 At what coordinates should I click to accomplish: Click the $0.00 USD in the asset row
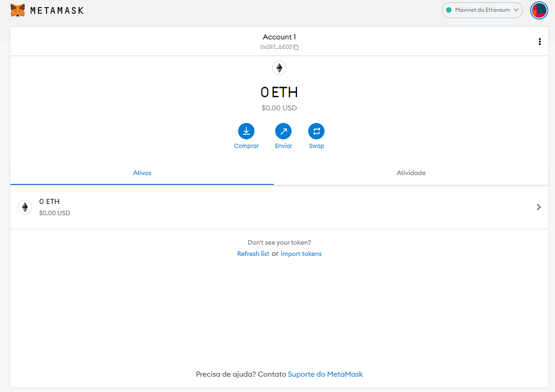(x=55, y=213)
